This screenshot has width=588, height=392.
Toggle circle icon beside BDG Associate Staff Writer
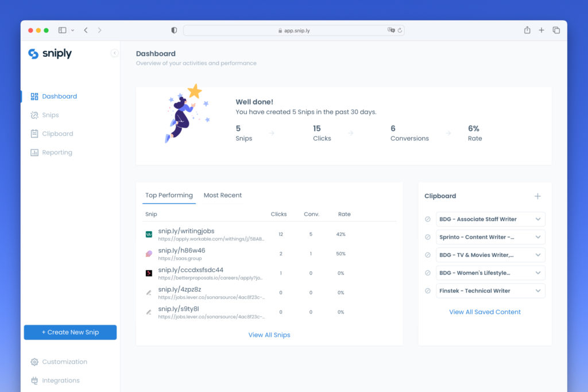[x=428, y=219]
